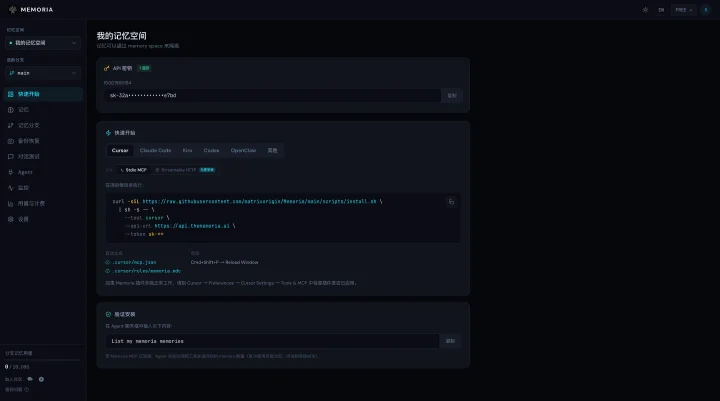The image size is (720, 401).
Task: Click the 验证安装 check-circle icon
Action: (108, 315)
